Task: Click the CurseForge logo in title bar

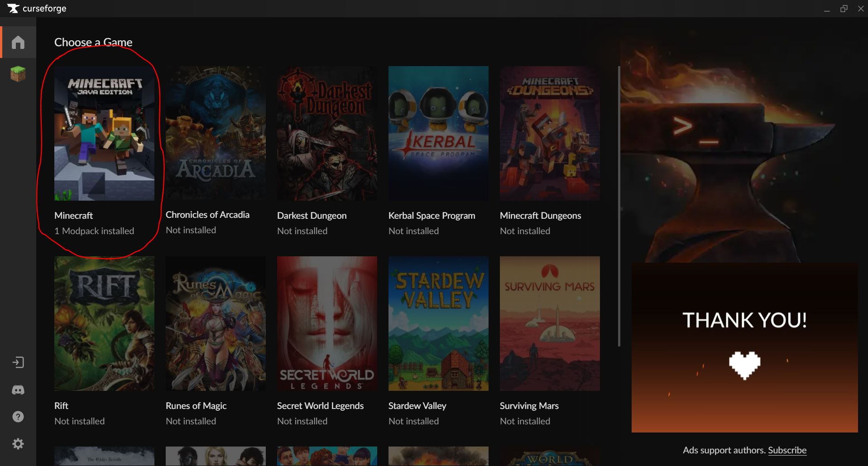Action: [x=37, y=9]
